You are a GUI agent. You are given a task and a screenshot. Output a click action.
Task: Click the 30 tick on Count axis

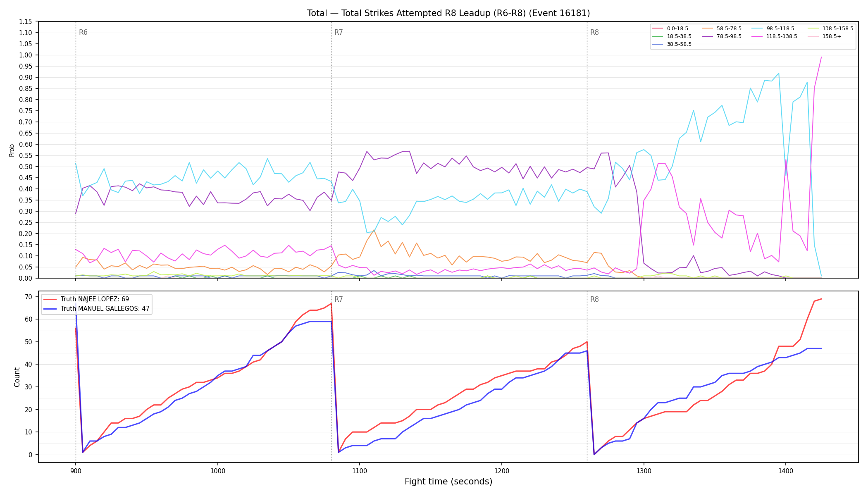pos(29,387)
